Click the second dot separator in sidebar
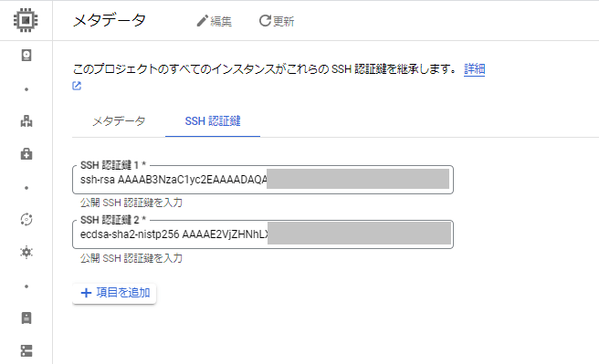Image resolution: width=599 pixels, height=364 pixels. [26, 188]
